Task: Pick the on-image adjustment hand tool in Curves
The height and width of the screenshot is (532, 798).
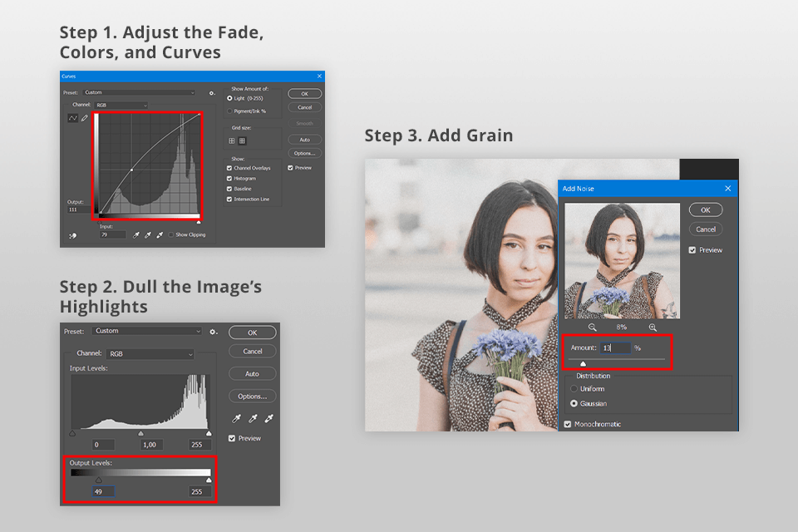Action: pos(73,236)
